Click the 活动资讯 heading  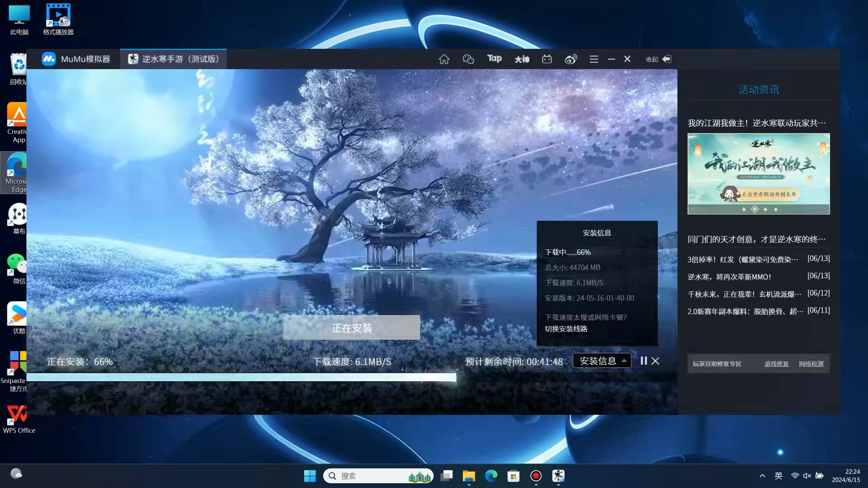tap(759, 89)
